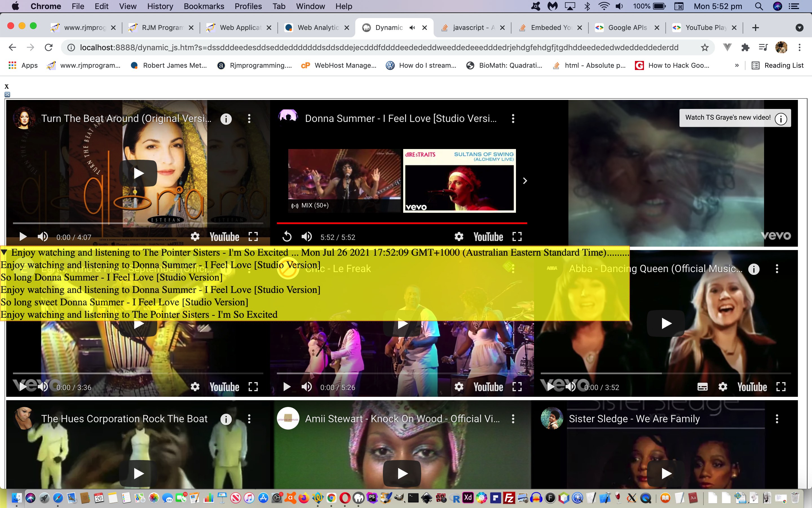Open more options on Knock On Wood video
The width and height of the screenshot is (812, 508).
(513, 419)
